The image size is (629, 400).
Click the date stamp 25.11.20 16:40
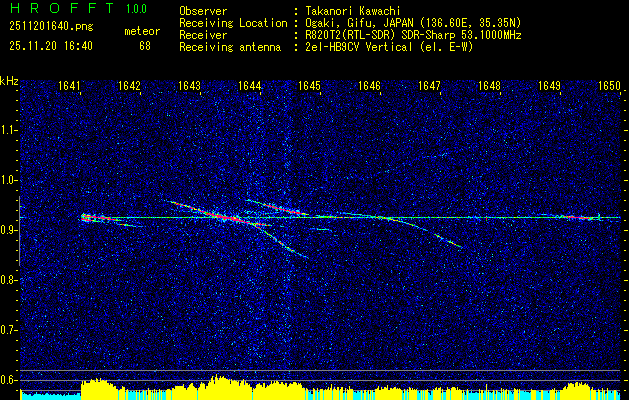coord(51,46)
